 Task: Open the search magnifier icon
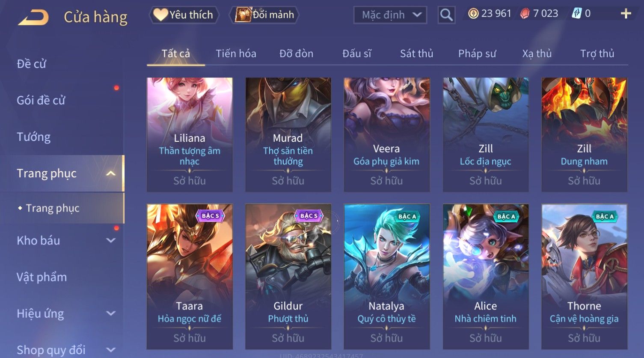coord(446,15)
